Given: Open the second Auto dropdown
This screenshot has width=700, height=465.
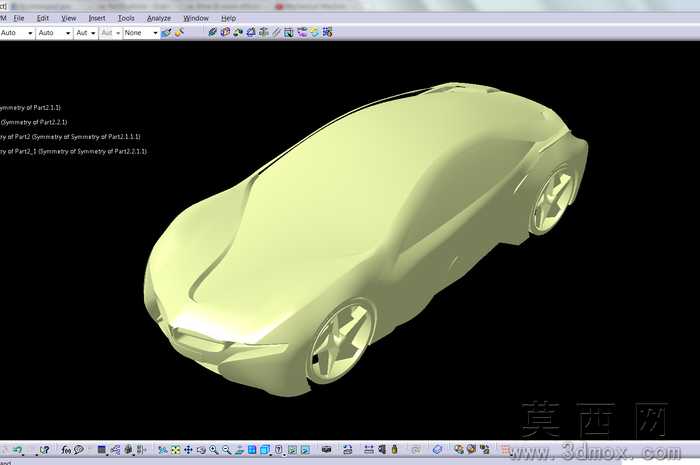Looking at the screenshot, I should tap(54, 33).
